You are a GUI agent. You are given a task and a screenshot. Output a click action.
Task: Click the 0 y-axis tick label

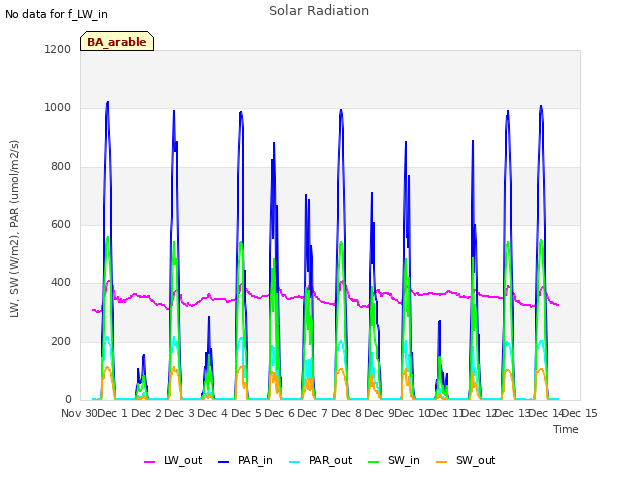click(x=68, y=400)
